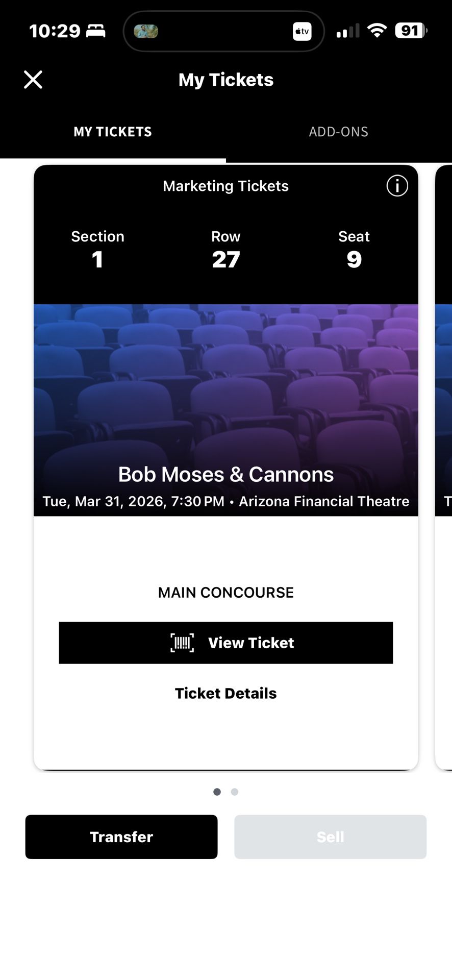The height and width of the screenshot is (980, 452).
Task: Tap the 10:29 clock in the status bar
Action: (56, 30)
